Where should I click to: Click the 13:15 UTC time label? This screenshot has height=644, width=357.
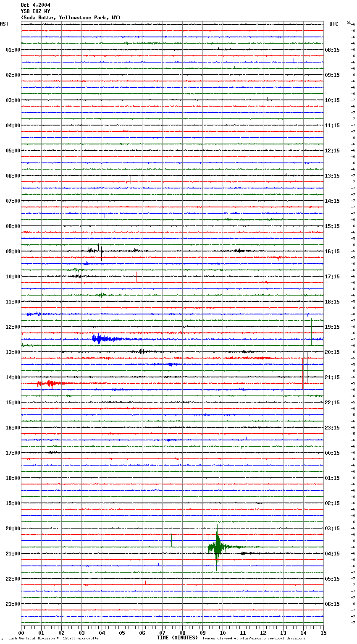point(332,176)
